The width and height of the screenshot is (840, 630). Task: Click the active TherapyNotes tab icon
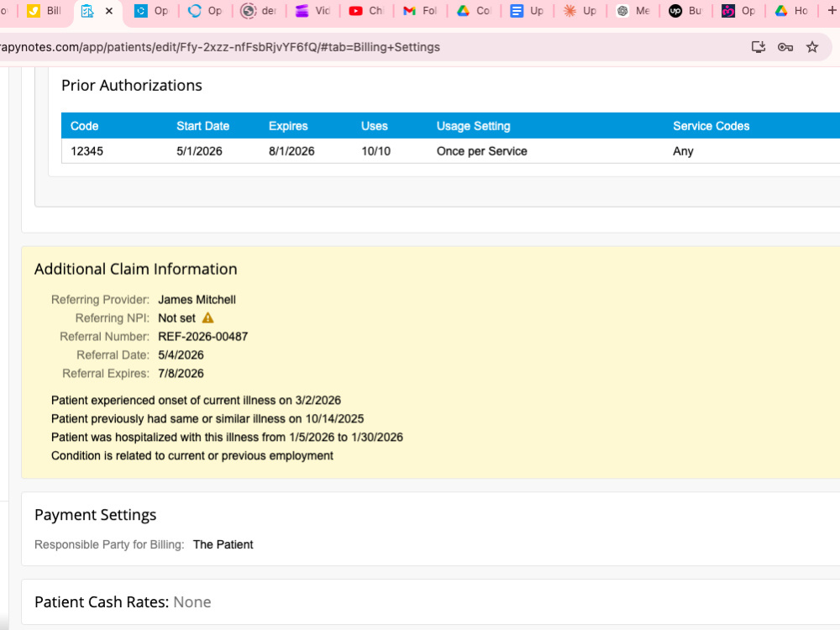pyautogui.click(x=87, y=11)
